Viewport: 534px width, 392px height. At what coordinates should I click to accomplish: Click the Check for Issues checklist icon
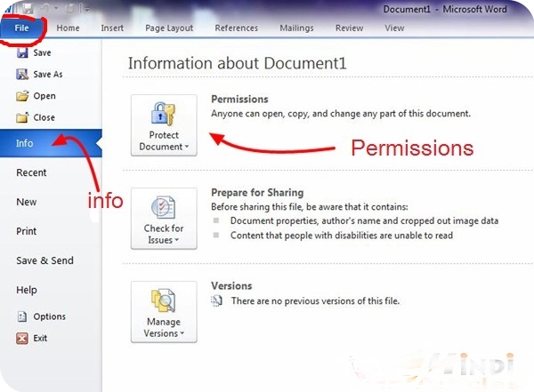click(163, 207)
